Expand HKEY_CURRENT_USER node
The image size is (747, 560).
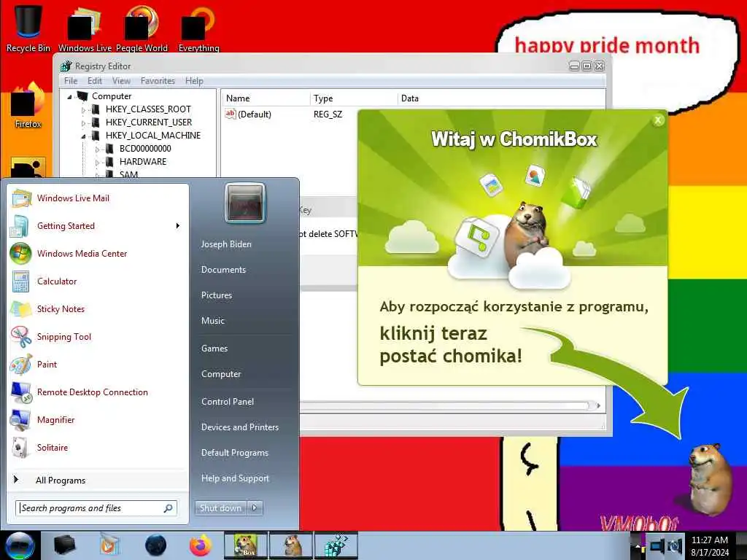(83, 122)
